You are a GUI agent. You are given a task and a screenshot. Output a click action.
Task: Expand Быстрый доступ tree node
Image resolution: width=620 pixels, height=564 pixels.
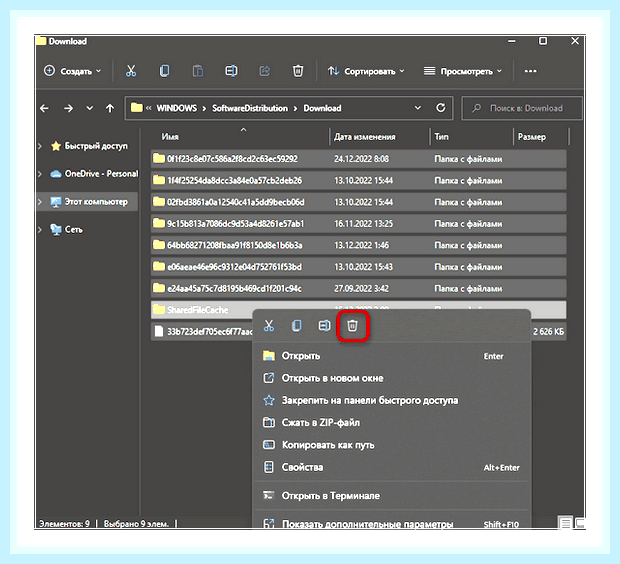pos(40,146)
